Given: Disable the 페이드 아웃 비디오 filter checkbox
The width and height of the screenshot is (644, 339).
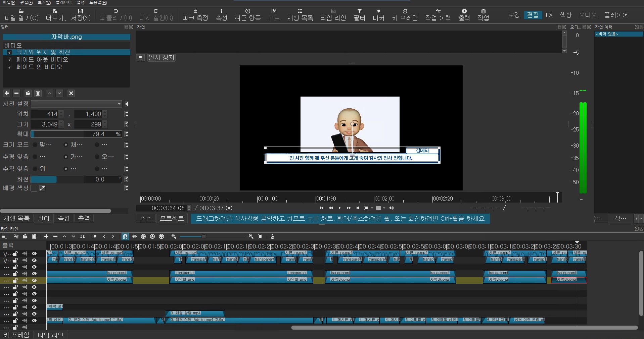Looking at the screenshot, I should pyautogui.click(x=10, y=60).
